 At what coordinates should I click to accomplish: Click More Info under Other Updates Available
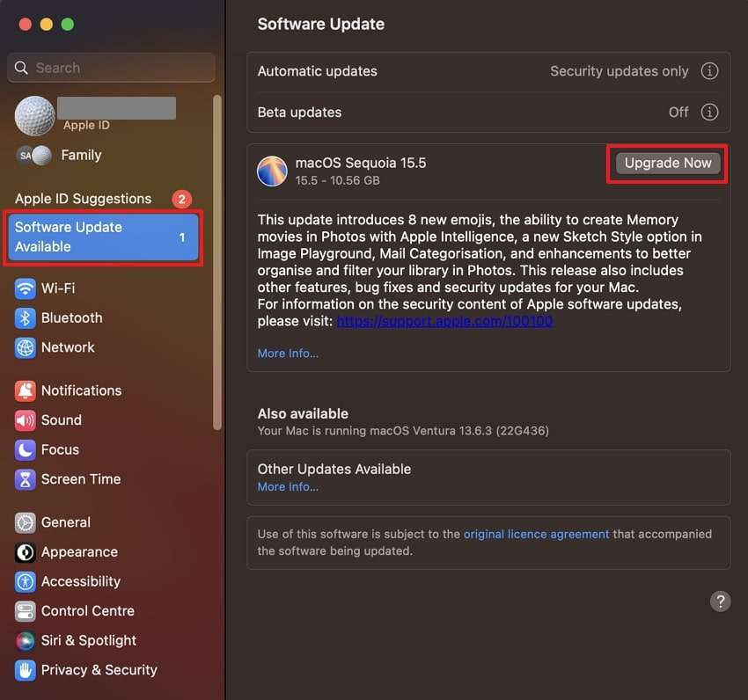pyautogui.click(x=288, y=487)
